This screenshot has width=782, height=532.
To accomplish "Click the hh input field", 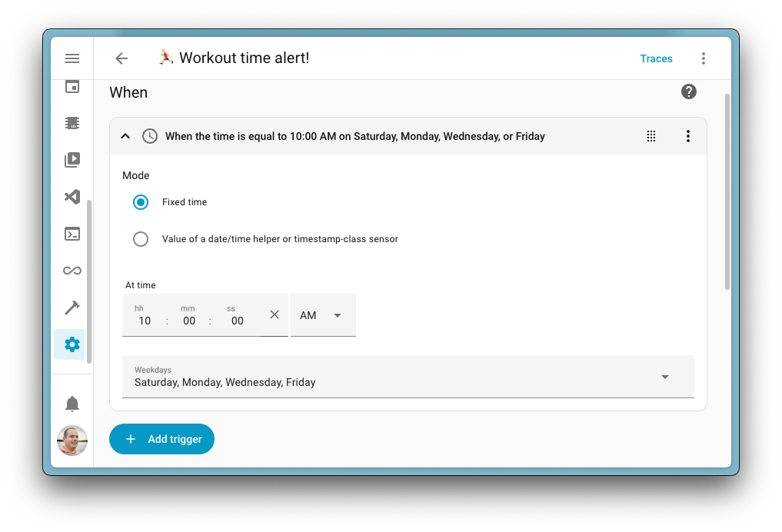I will [x=145, y=321].
